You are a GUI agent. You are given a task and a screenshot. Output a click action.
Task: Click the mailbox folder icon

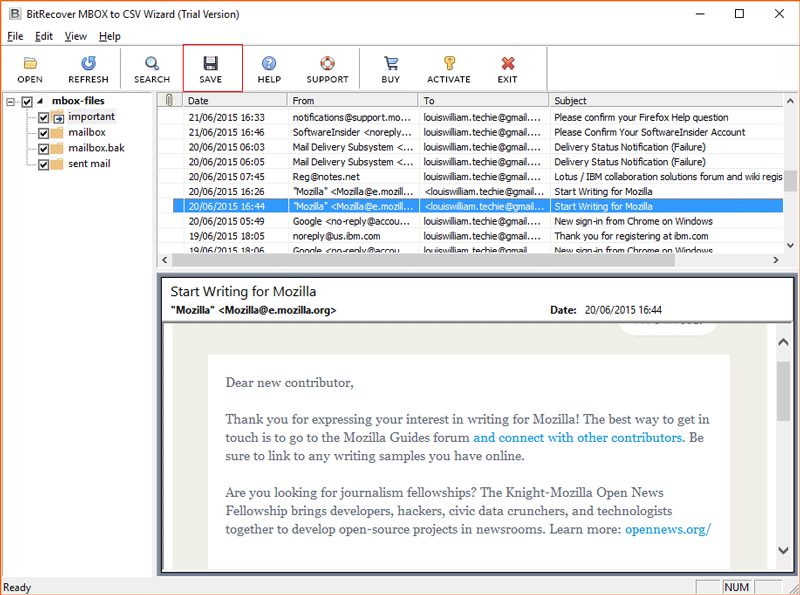coord(57,133)
